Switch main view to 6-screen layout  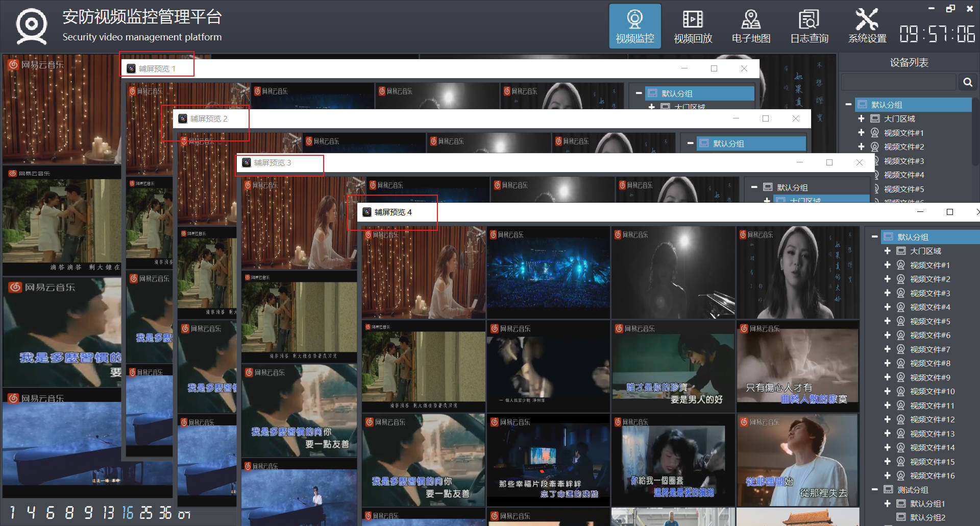[50, 513]
